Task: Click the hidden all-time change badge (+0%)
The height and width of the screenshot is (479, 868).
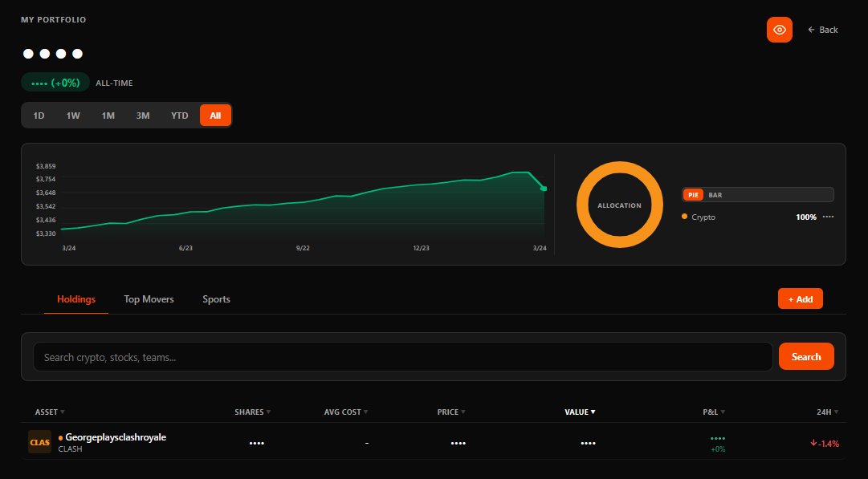Action: (55, 83)
